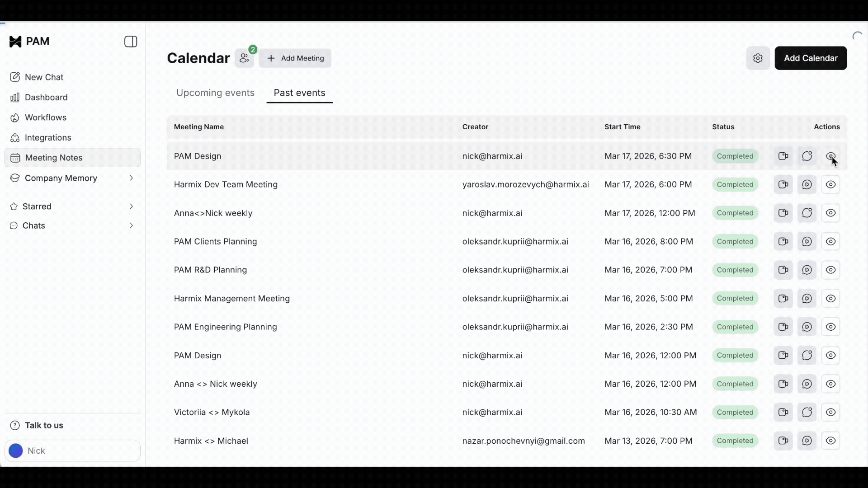
Task: Click the Nick profile field at bottom
Action: (x=72, y=450)
